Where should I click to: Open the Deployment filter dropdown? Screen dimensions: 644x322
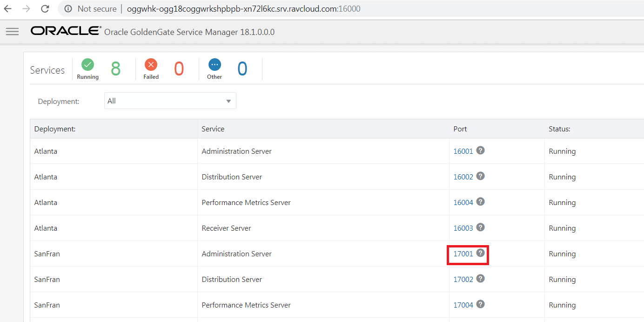(170, 101)
